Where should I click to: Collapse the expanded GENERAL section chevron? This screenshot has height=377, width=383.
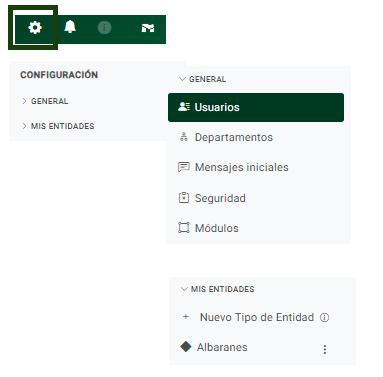(182, 79)
